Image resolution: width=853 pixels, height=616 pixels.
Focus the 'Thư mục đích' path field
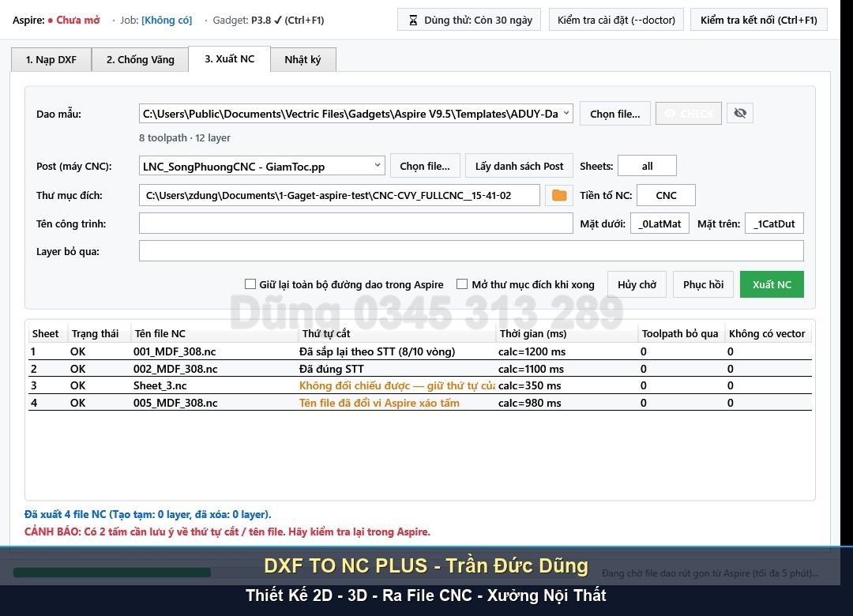tap(340, 195)
